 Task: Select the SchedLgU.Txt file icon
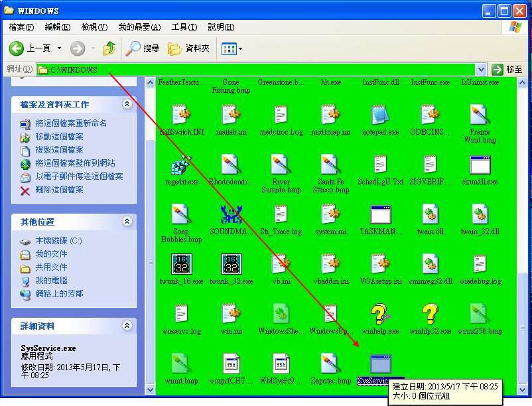pyautogui.click(x=380, y=165)
